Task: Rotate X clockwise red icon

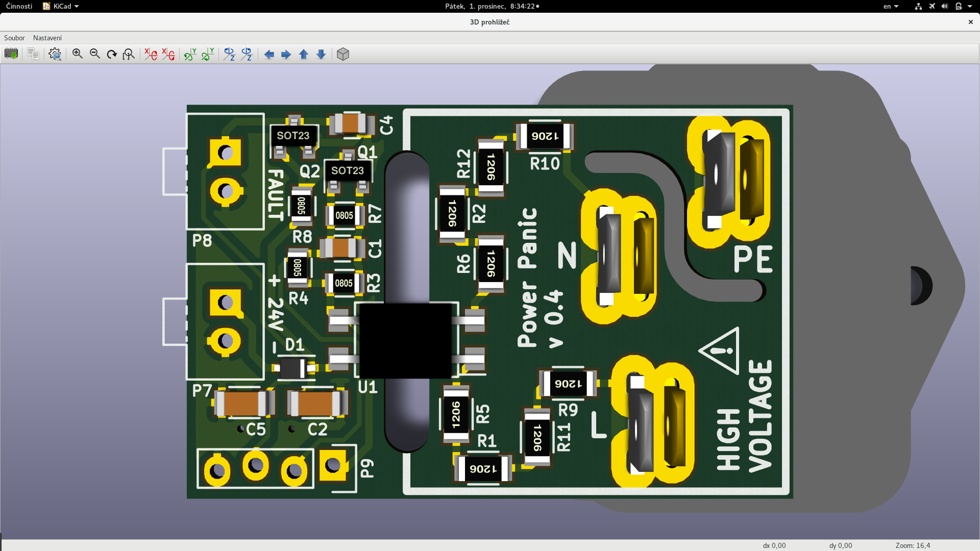Action: [x=151, y=54]
